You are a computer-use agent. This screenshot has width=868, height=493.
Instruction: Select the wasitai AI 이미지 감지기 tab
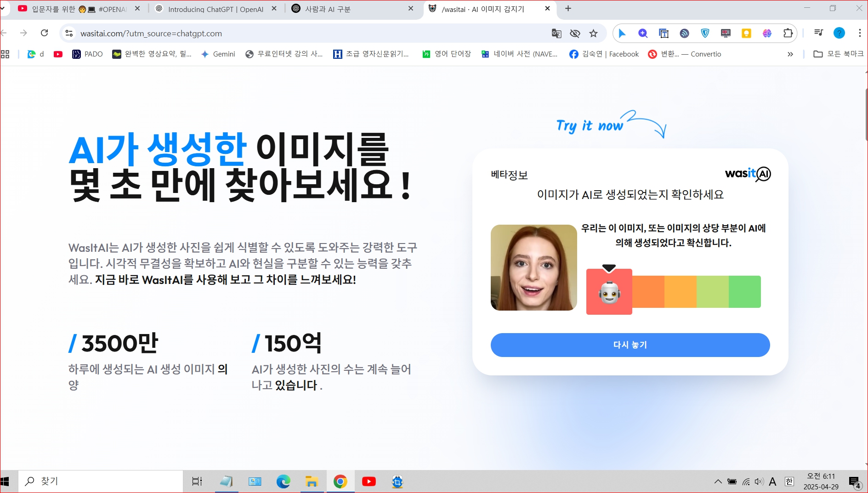[x=482, y=9]
